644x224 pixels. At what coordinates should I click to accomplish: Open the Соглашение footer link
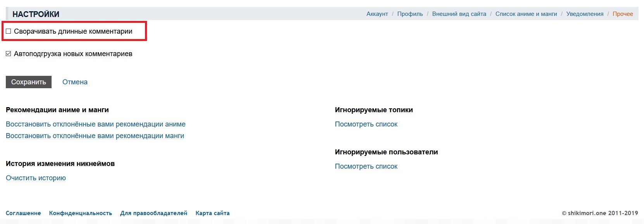coord(23,213)
